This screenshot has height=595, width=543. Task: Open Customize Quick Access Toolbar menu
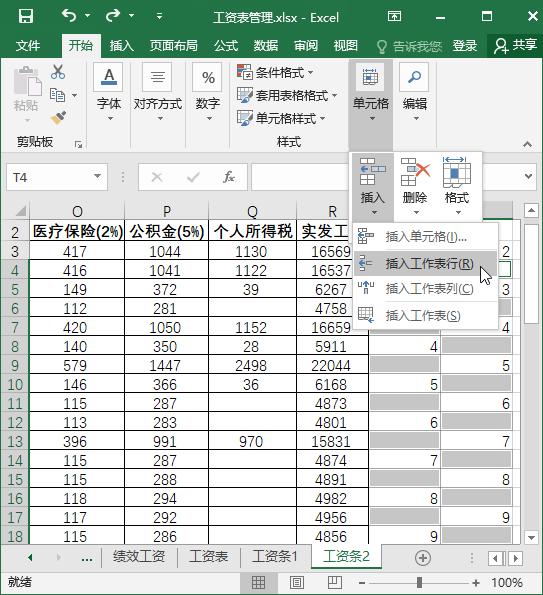pos(159,16)
